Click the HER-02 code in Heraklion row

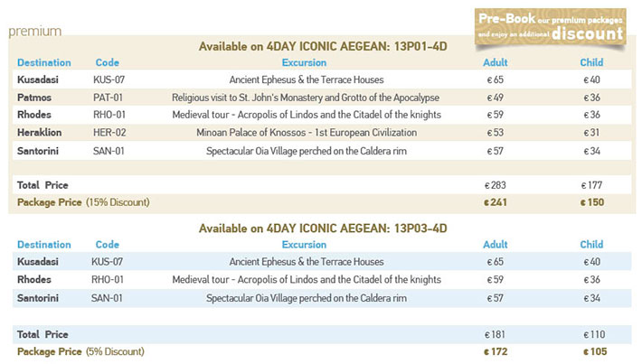109,133
